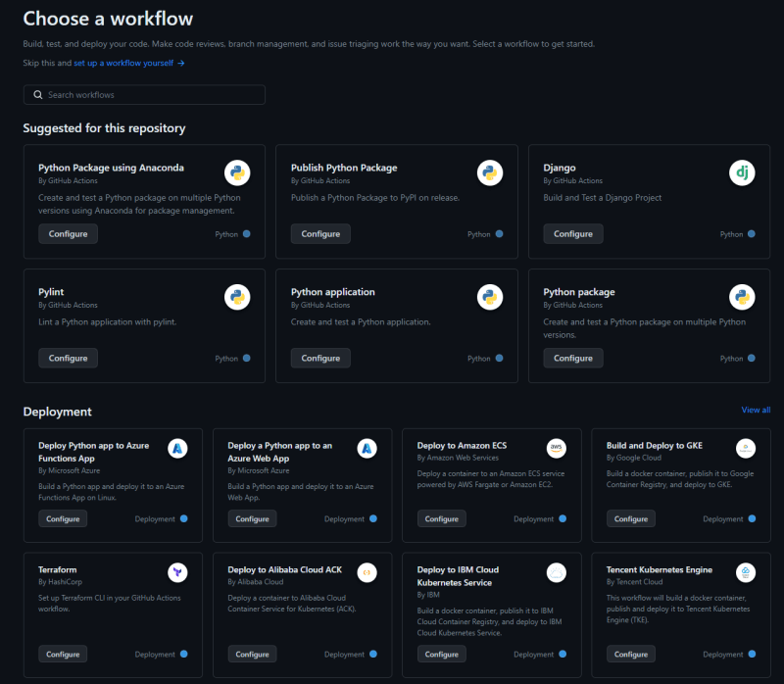Image resolution: width=784 pixels, height=684 pixels.
Task: Click Deployment category dot on the Terraform card
Action: tap(184, 654)
